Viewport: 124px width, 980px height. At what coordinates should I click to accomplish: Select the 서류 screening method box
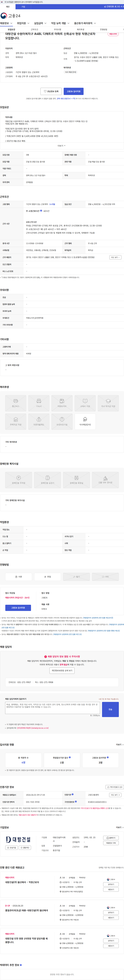[x=19, y=577]
